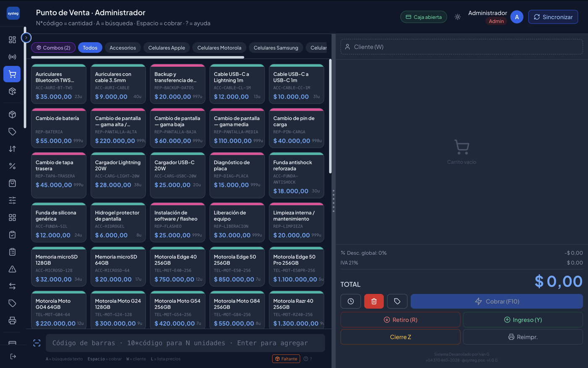
Task: Select the Combos (2) category tab
Action: tap(53, 48)
